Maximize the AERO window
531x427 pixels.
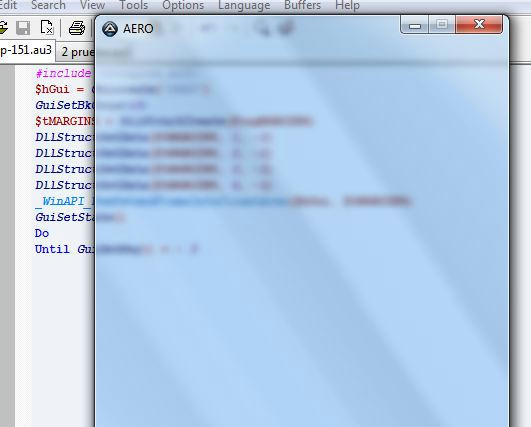[442, 25]
